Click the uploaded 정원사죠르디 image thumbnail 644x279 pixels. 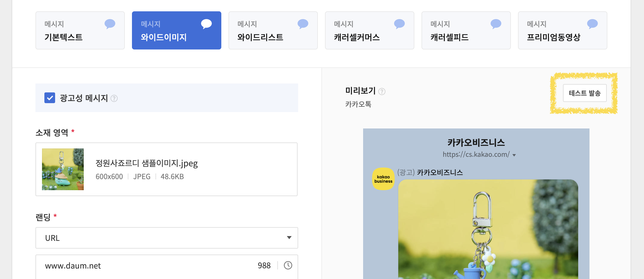[x=63, y=169]
